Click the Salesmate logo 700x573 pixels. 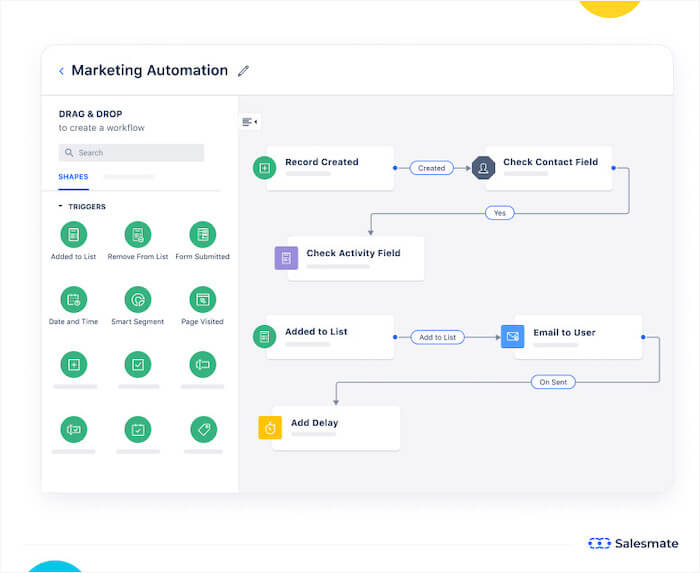(633, 543)
